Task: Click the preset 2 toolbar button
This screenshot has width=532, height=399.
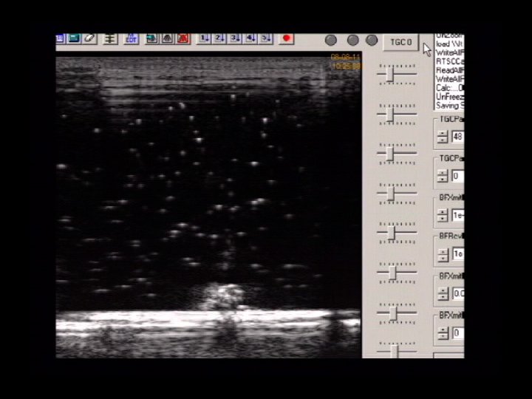Action: [219, 38]
